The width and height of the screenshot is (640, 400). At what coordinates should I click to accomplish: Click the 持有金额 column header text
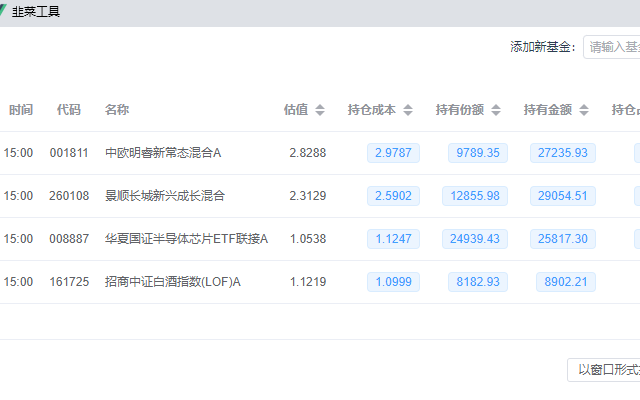coord(548,110)
